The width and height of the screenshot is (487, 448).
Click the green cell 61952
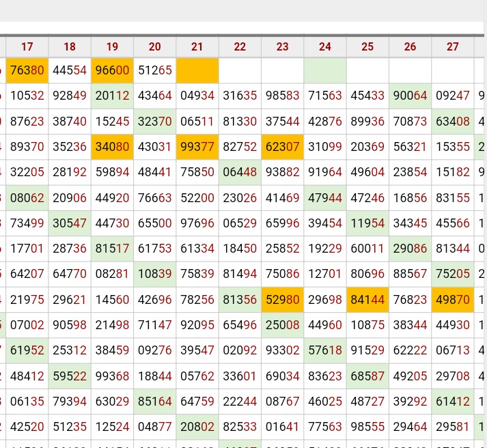click(27, 350)
